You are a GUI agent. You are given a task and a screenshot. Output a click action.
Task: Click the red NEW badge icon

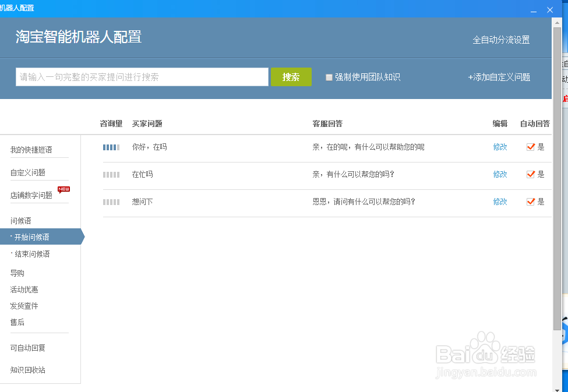click(x=63, y=189)
